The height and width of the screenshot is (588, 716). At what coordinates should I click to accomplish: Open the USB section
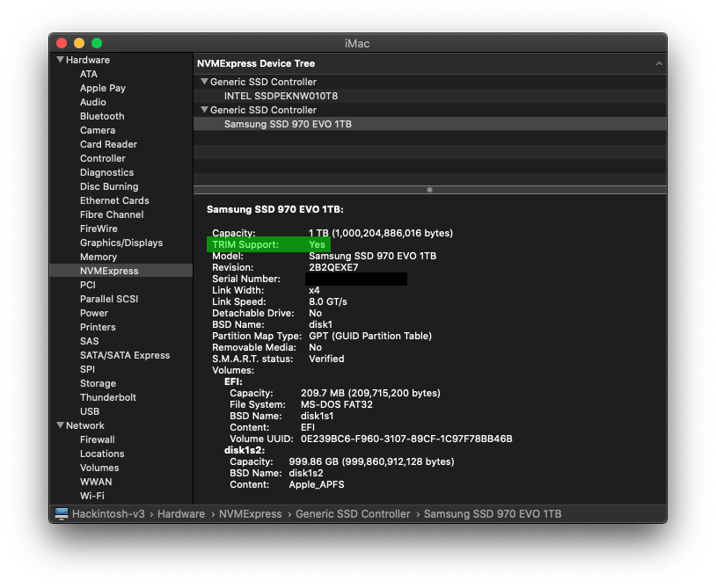click(x=90, y=411)
